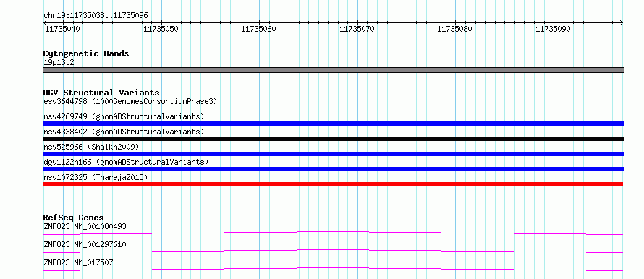This screenshot has width=644, height=279.
Task: Click the Cytogenetic Bands track heading
Action: coord(86,53)
